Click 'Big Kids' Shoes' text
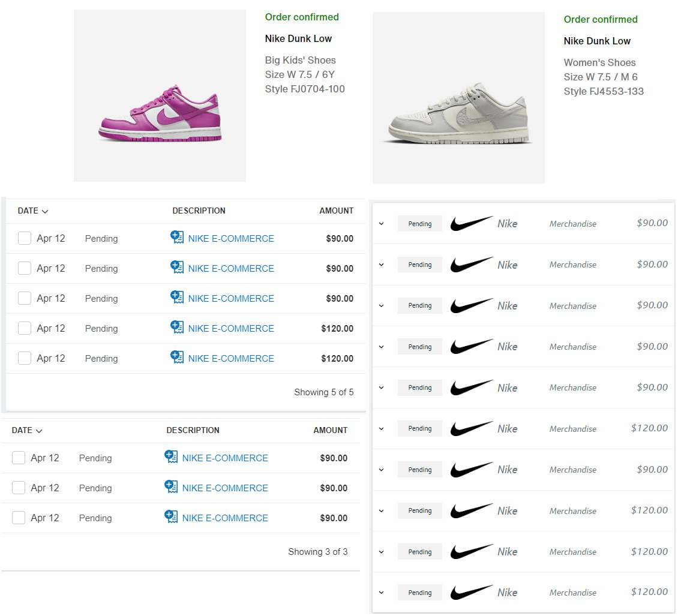 pos(301,61)
